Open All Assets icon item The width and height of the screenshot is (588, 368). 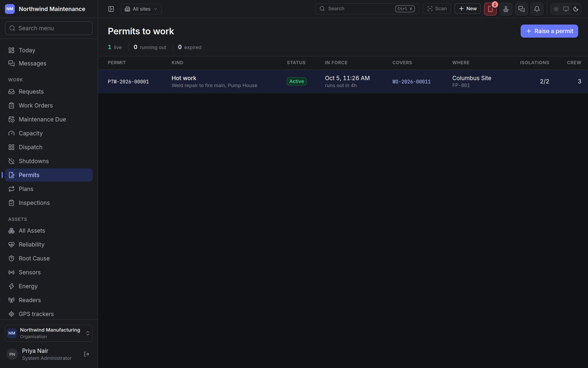coord(49,230)
